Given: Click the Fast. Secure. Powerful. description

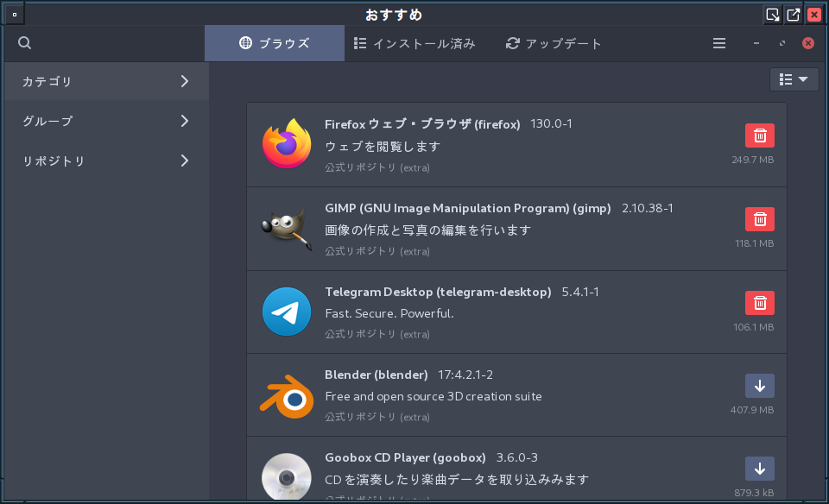Looking at the screenshot, I should click(x=389, y=313).
